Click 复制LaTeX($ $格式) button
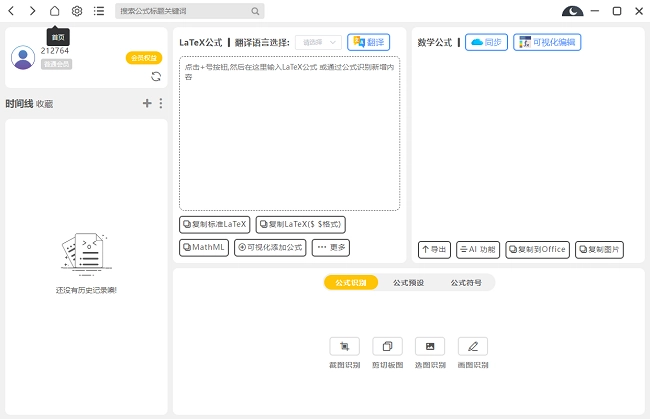650x419 pixels. (x=301, y=225)
